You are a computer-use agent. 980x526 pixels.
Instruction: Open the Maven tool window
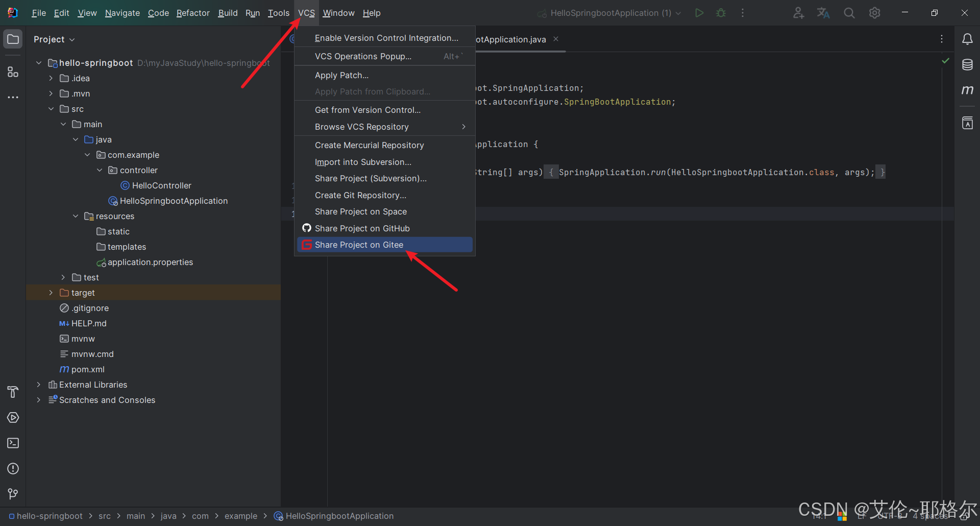pyautogui.click(x=967, y=90)
